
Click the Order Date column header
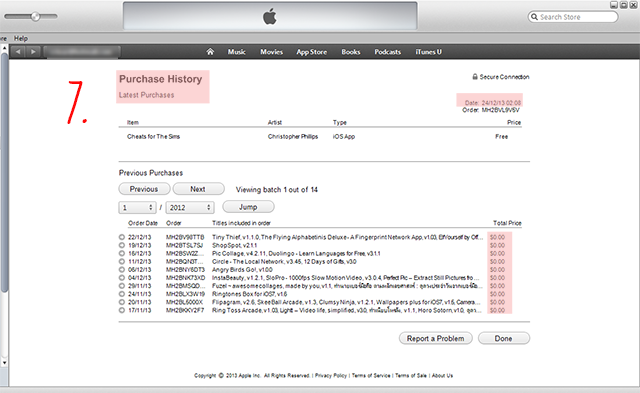pyautogui.click(x=143, y=223)
